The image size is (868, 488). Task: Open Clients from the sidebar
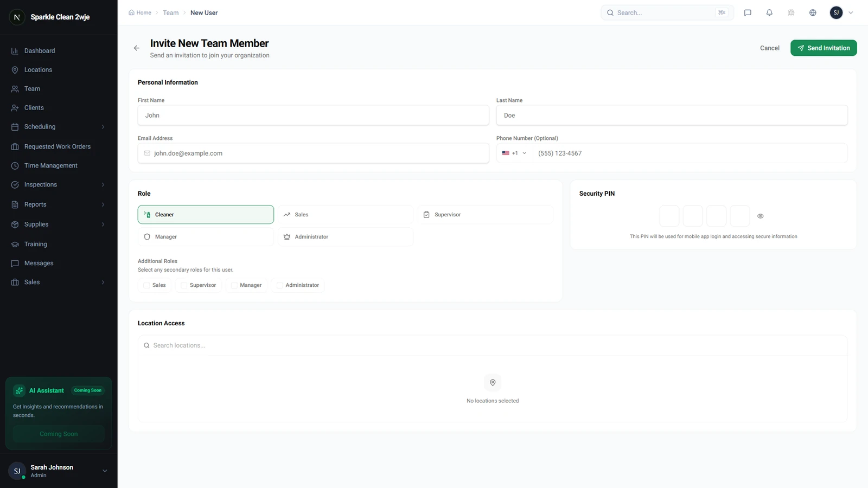pos(59,108)
